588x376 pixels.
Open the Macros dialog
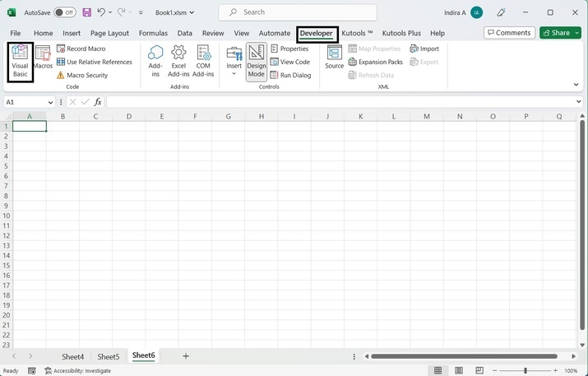point(43,58)
